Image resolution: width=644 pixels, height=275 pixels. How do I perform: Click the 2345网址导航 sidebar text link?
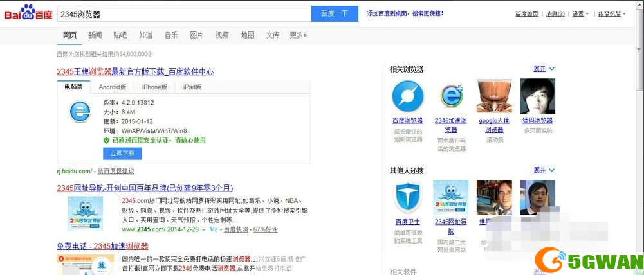tap(450, 226)
